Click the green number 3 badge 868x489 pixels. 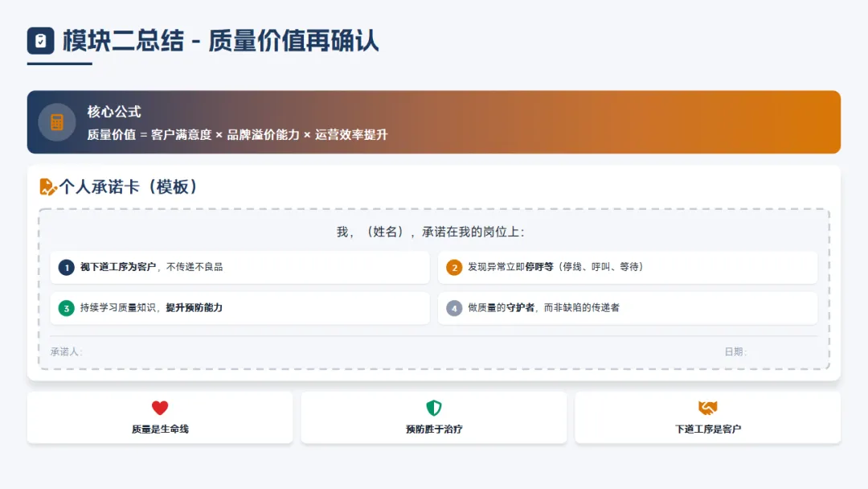pyautogui.click(x=67, y=308)
